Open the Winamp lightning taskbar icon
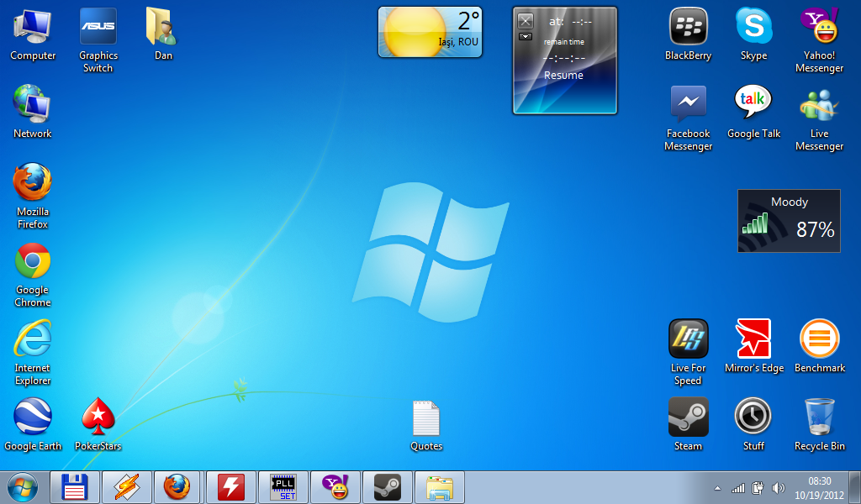This screenshot has height=504, width=861. point(127,487)
